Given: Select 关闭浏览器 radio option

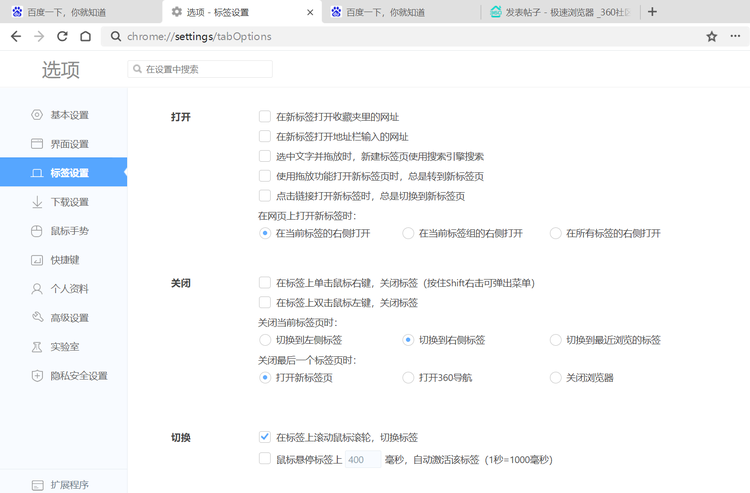Looking at the screenshot, I should point(555,378).
